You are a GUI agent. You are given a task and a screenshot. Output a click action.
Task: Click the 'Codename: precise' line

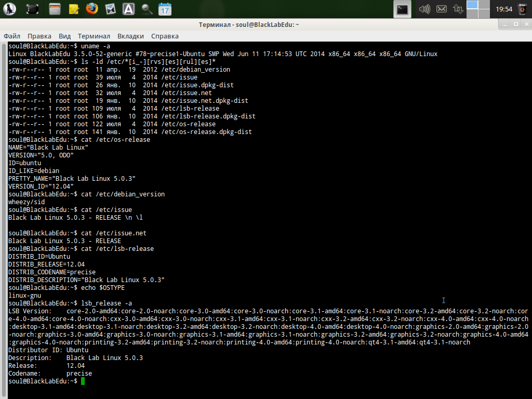(50, 374)
